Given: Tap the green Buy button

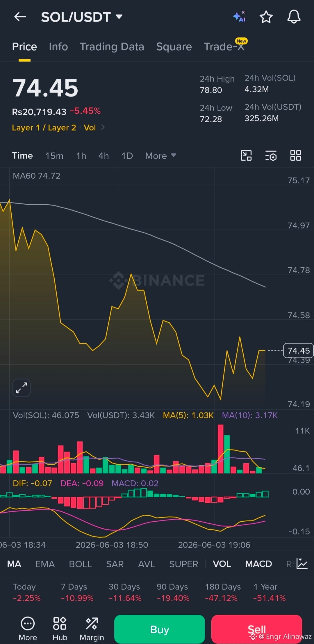Looking at the screenshot, I should [160, 629].
